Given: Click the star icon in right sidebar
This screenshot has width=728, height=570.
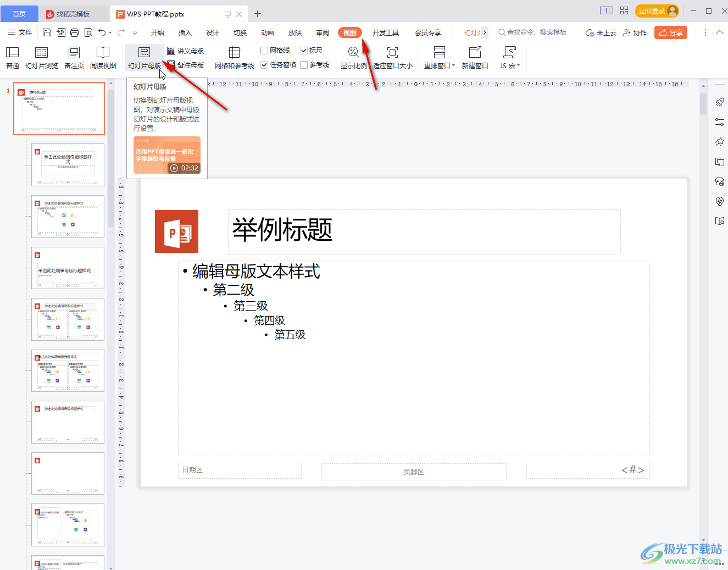Looking at the screenshot, I should [720, 142].
